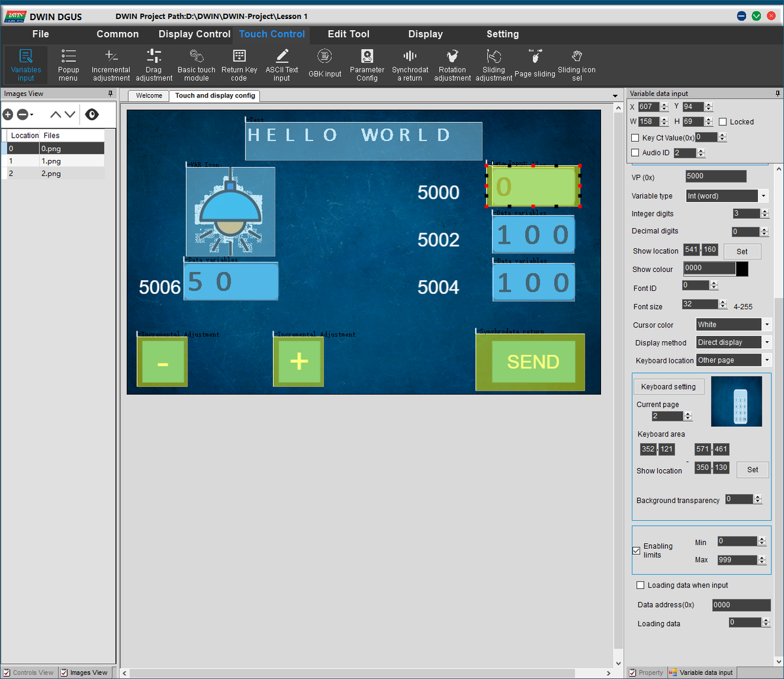Open the Display menu
Screen dimensions: 784x679
pos(425,34)
